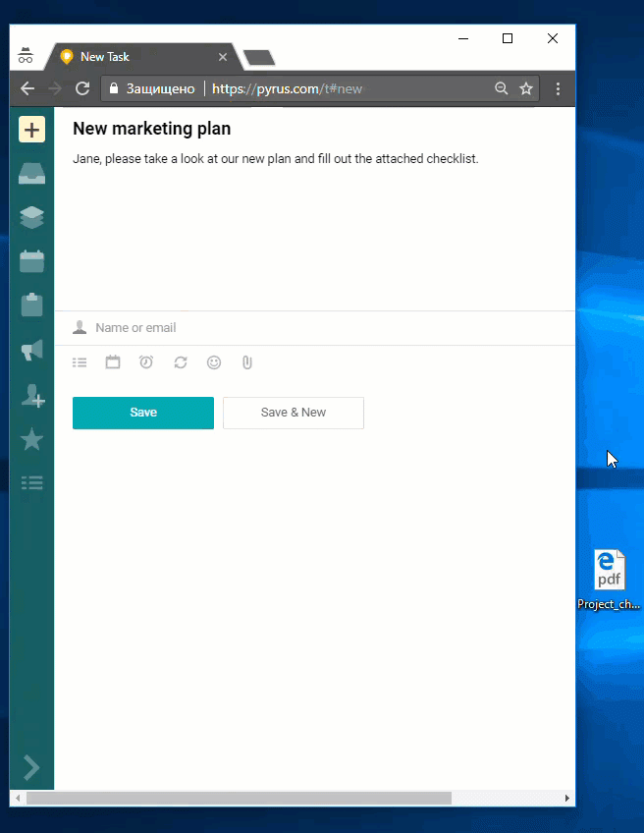Screen dimensions: 644x833
Task: Click the task description text about Jane
Action: click(x=276, y=159)
